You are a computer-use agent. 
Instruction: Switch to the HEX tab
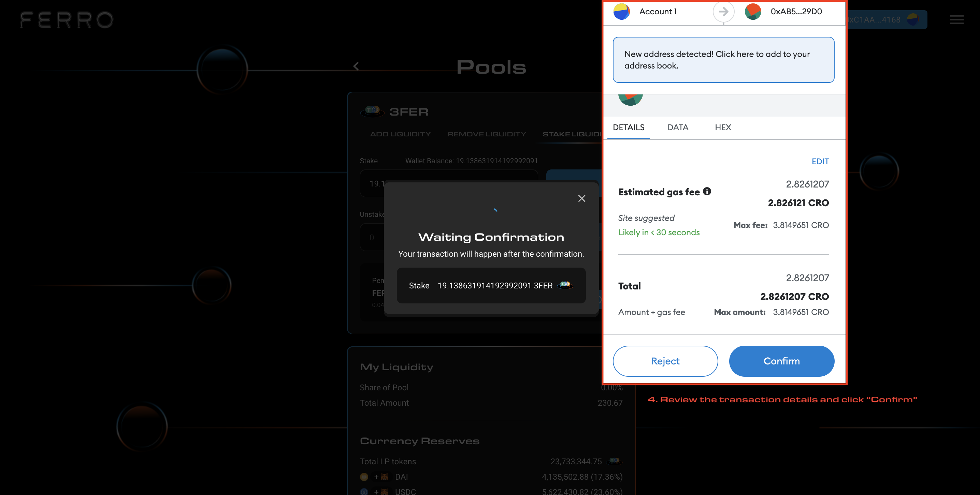tap(723, 127)
